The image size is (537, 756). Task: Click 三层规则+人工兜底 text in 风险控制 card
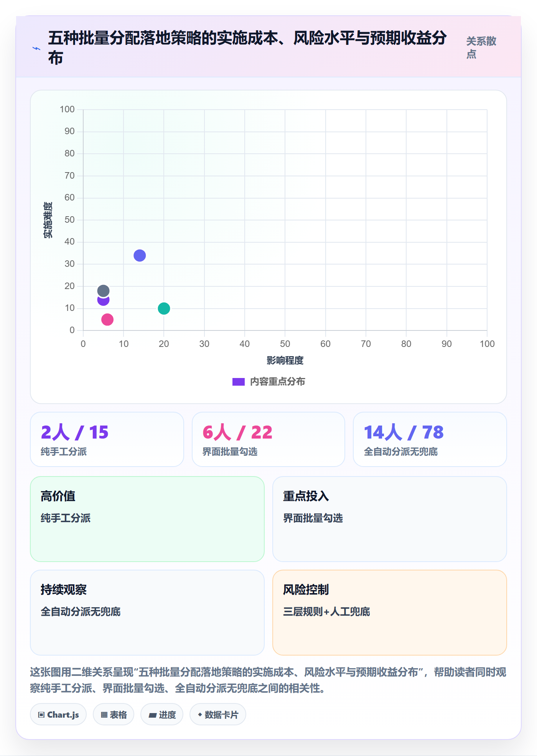coord(326,611)
